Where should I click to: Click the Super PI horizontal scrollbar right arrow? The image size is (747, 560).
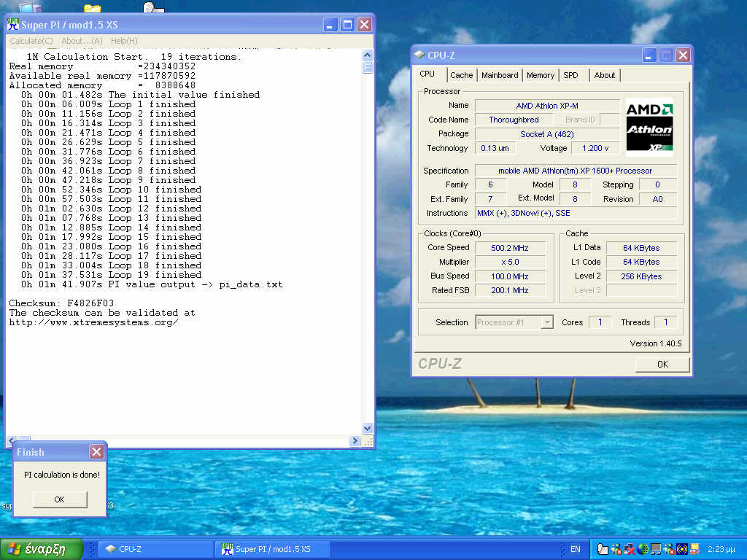pyautogui.click(x=355, y=441)
